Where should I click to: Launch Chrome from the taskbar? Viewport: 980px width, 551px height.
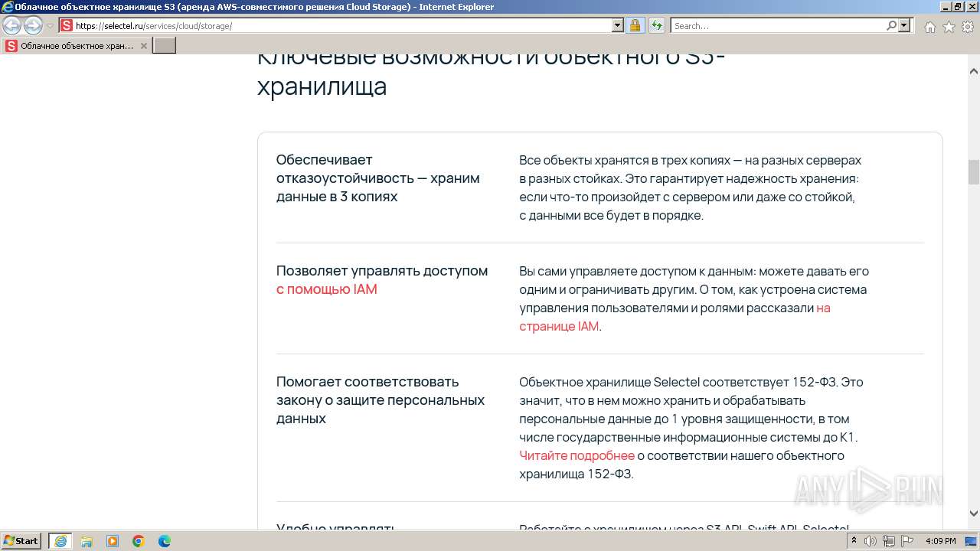pos(139,541)
